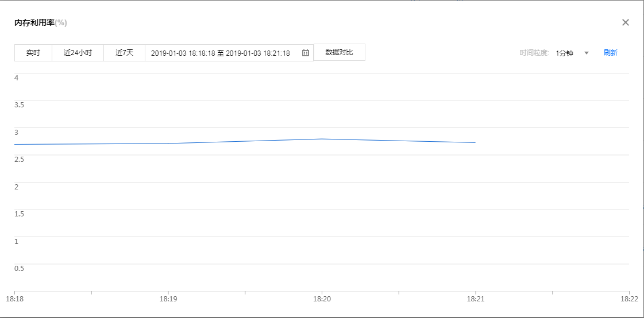Close the 内存利用率 chart dialog
The width and height of the screenshot is (644, 318).
(626, 22)
